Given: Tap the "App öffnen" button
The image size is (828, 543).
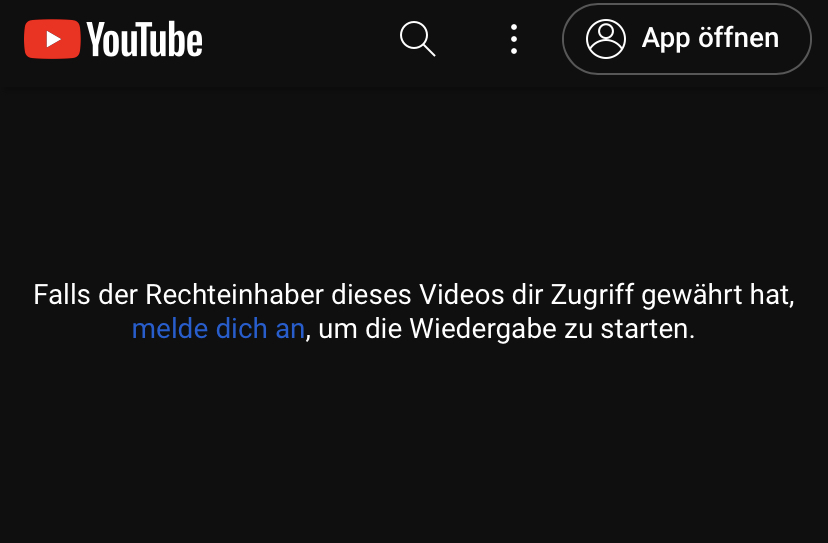Looking at the screenshot, I should point(686,39).
